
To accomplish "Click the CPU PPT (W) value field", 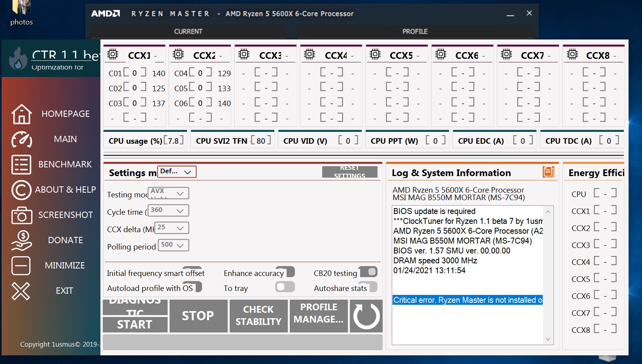I will point(435,141).
